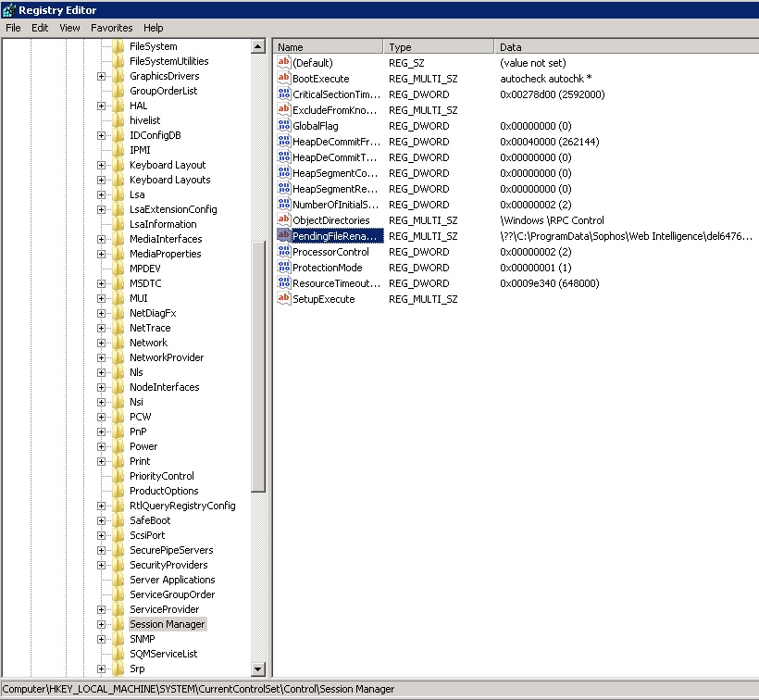Click the BootExecute string value icon
Image resolution: width=759 pixels, height=700 pixels.
coord(284,79)
